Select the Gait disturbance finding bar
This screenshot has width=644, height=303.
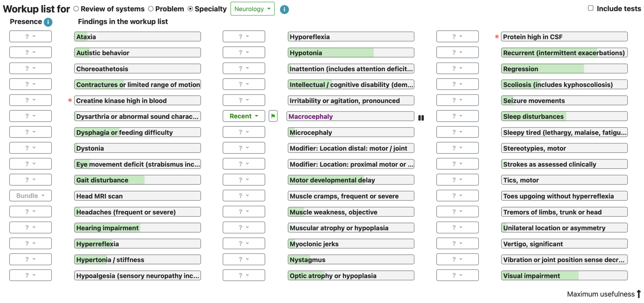(137, 180)
